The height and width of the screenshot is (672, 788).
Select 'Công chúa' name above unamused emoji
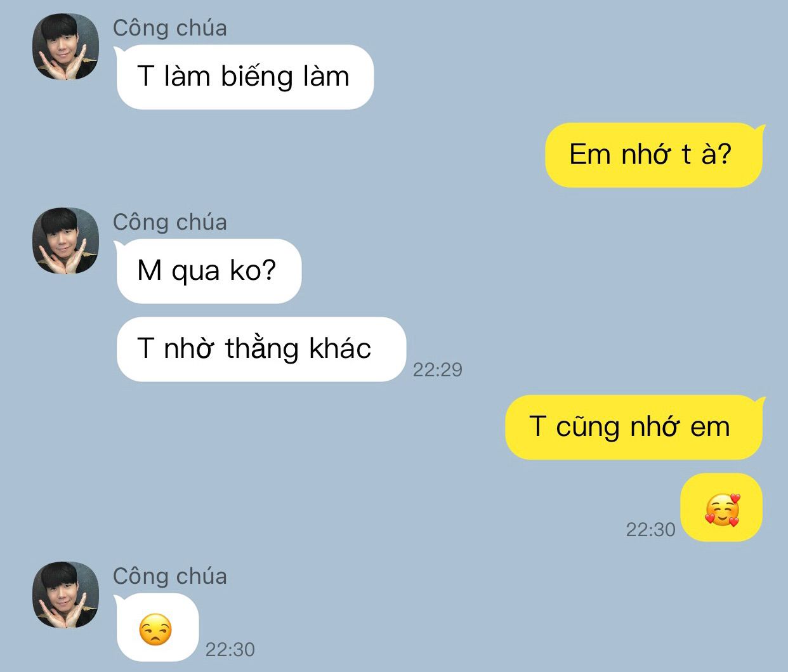169,576
